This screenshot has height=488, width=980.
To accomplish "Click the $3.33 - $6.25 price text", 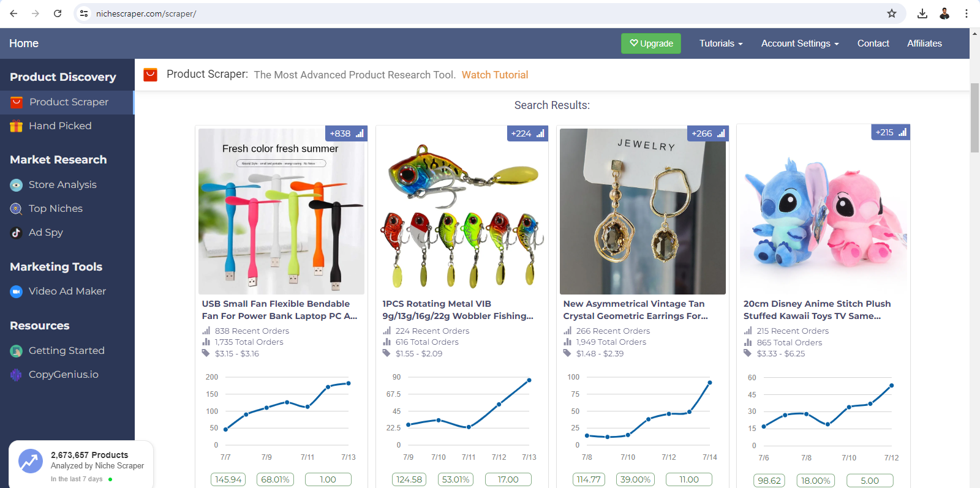I will point(781,353).
